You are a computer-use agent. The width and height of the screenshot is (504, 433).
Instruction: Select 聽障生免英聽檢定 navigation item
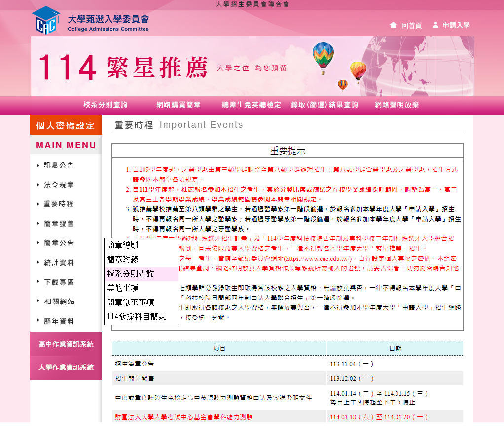pyautogui.click(x=252, y=105)
